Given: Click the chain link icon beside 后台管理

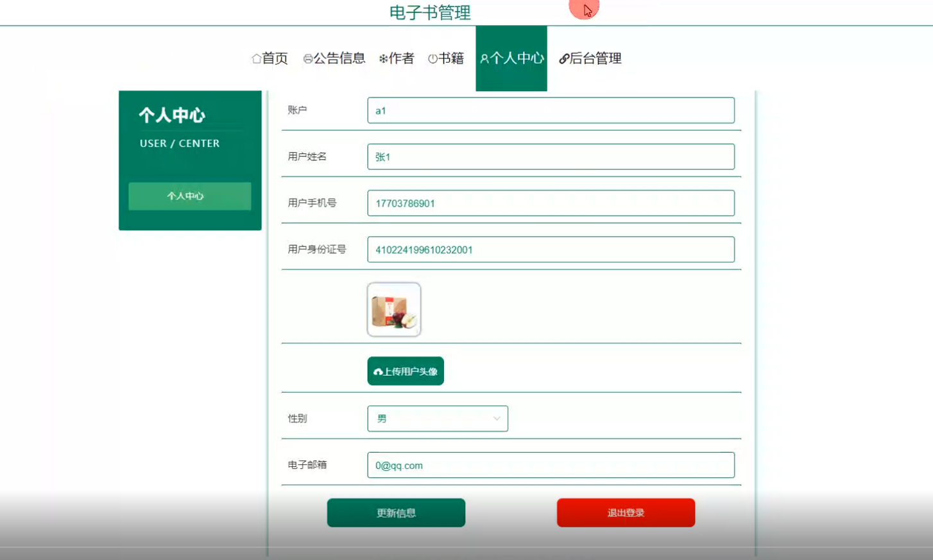Looking at the screenshot, I should (x=564, y=58).
